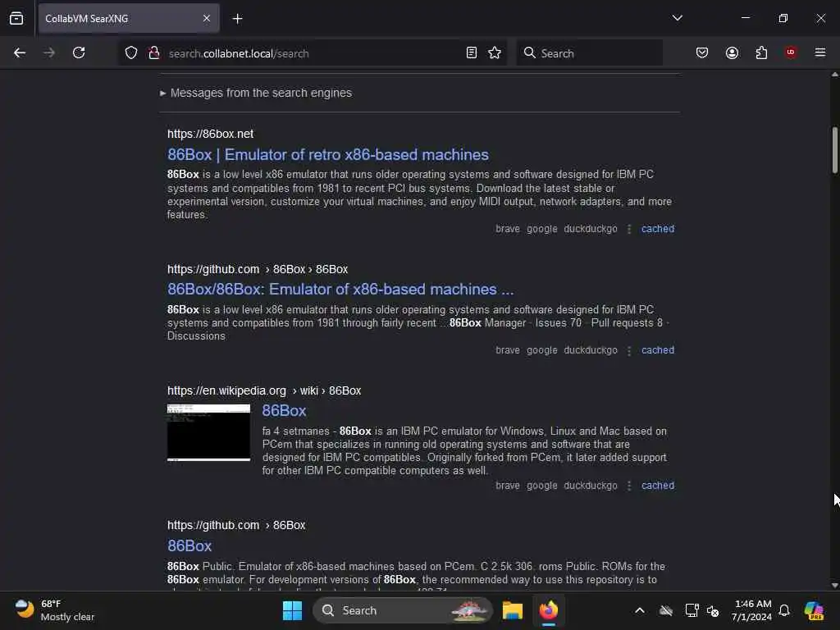Go back to the previous page
The width and height of the screenshot is (840, 630).
point(20,52)
